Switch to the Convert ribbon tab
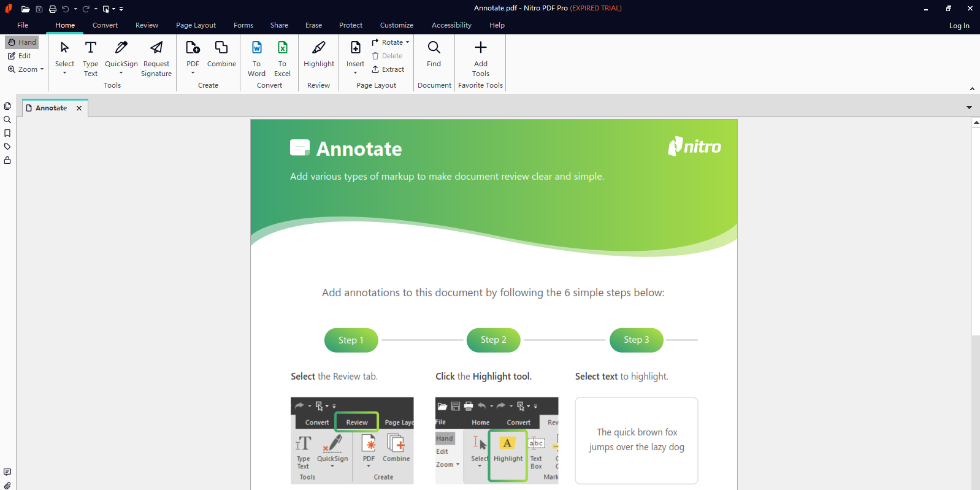Screen dimensions: 980x490 [x=105, y=25]
